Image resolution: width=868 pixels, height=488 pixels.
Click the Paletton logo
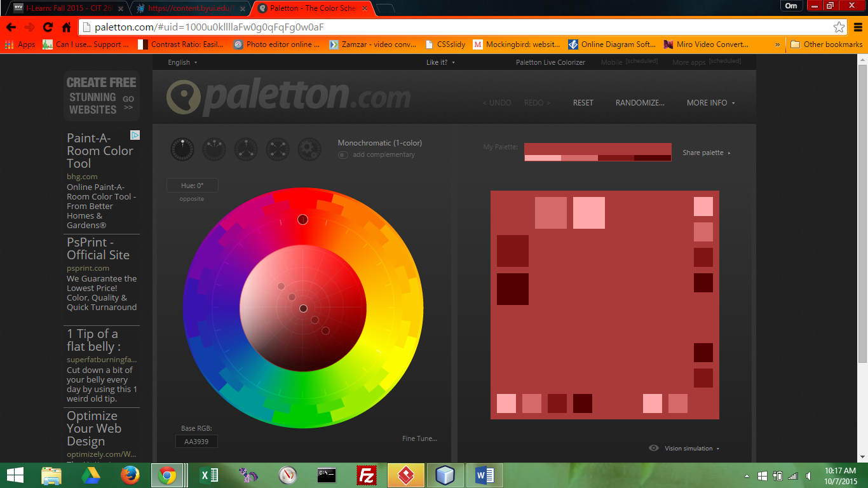click(288, 97)
